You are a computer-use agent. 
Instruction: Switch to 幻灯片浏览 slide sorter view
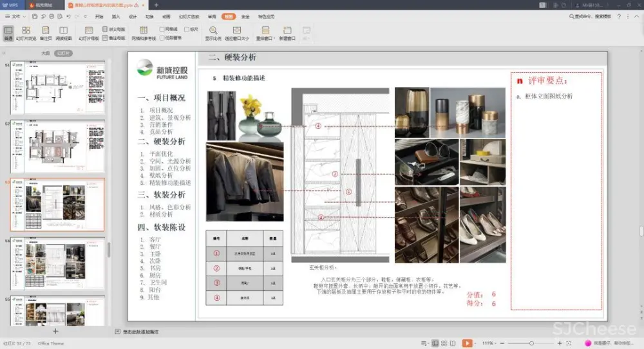coord(26,33)
